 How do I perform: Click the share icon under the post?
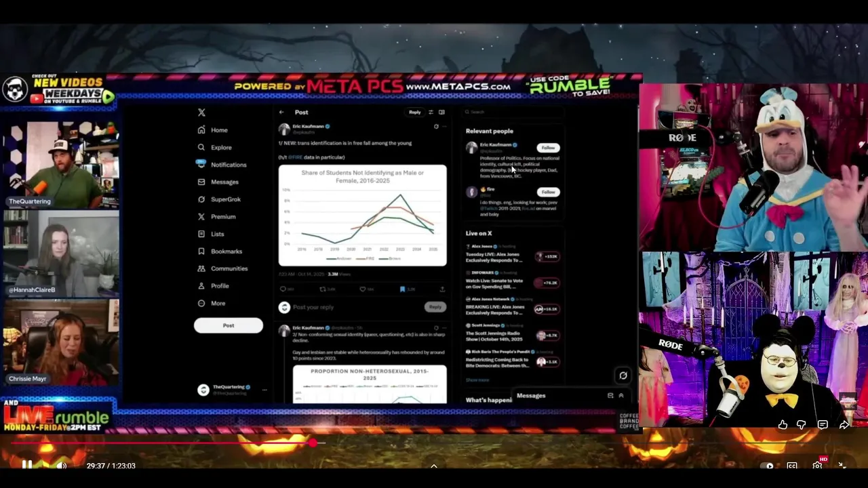pyautogui.click(x=442, y=289)
